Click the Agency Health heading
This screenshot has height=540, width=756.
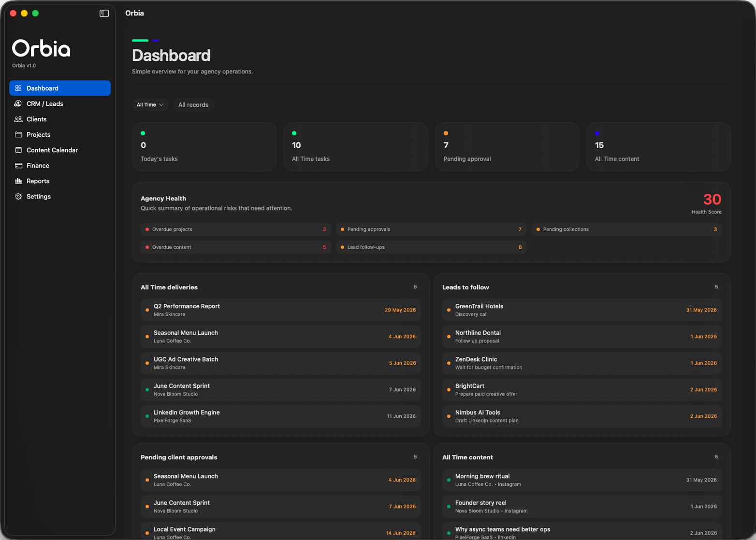click(163, 199)
